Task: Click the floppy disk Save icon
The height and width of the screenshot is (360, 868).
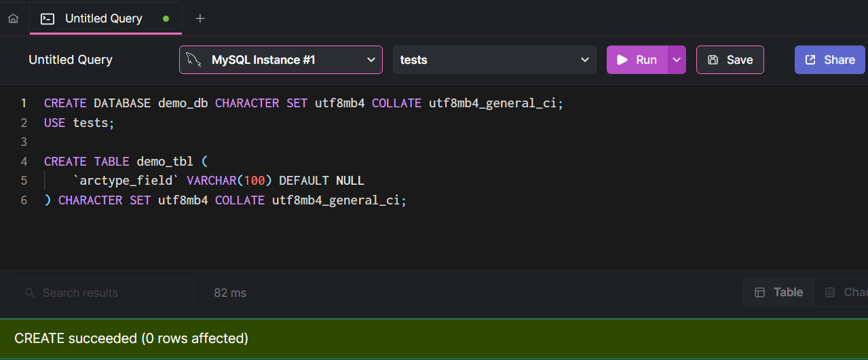Action: (713, 60)
